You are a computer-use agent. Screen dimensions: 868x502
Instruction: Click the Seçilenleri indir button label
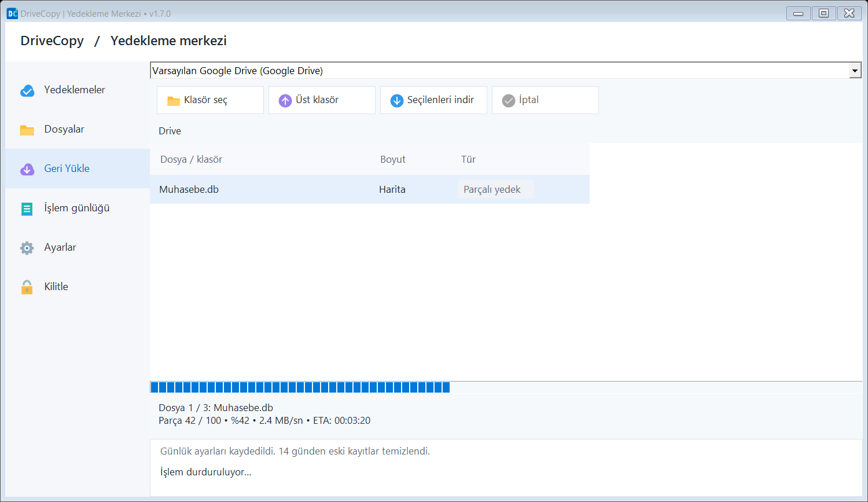[x=440, y=100]
